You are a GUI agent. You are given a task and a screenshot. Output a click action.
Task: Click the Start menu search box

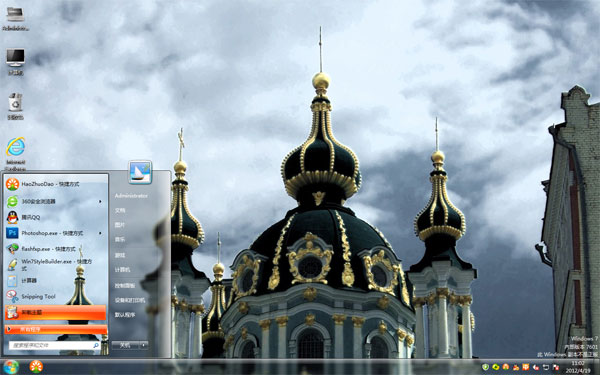point(54,345)
